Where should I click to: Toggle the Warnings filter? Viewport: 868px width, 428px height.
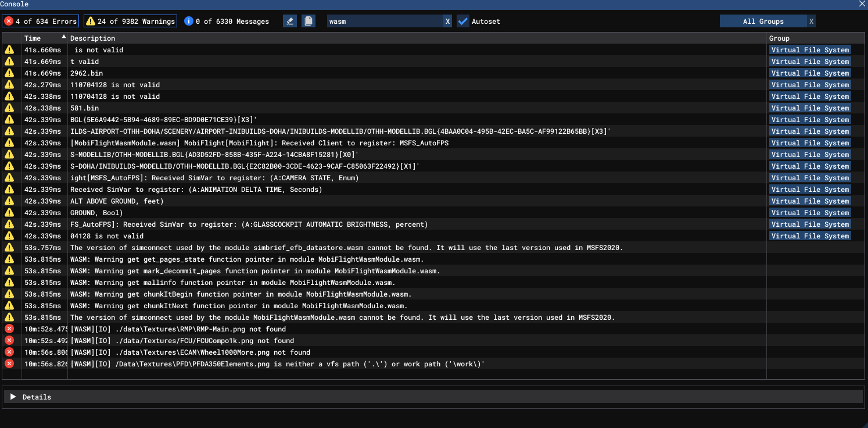pyautogui.click(x=130, y=22)
